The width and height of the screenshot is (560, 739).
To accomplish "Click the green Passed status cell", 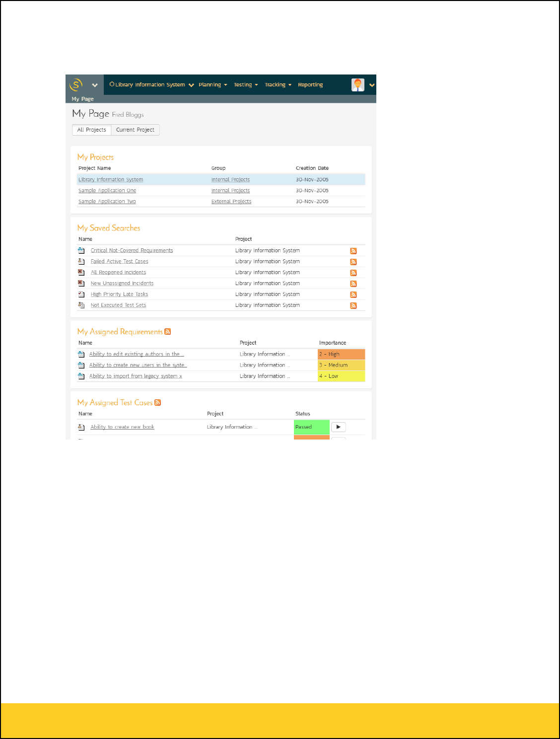I will [312, 427].
